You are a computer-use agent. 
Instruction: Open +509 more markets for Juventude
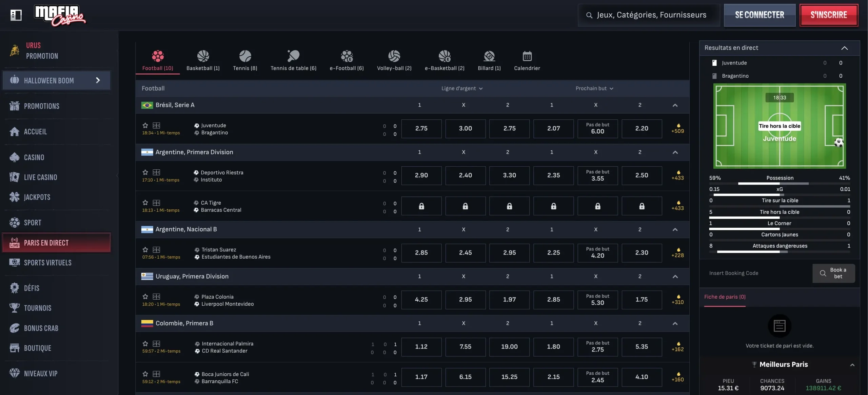point(677,129)
